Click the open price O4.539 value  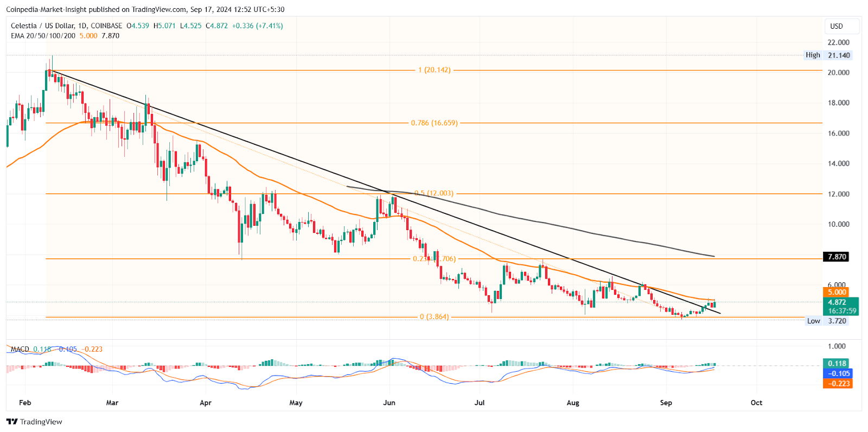pyautogui.click(x=138, y=26)
